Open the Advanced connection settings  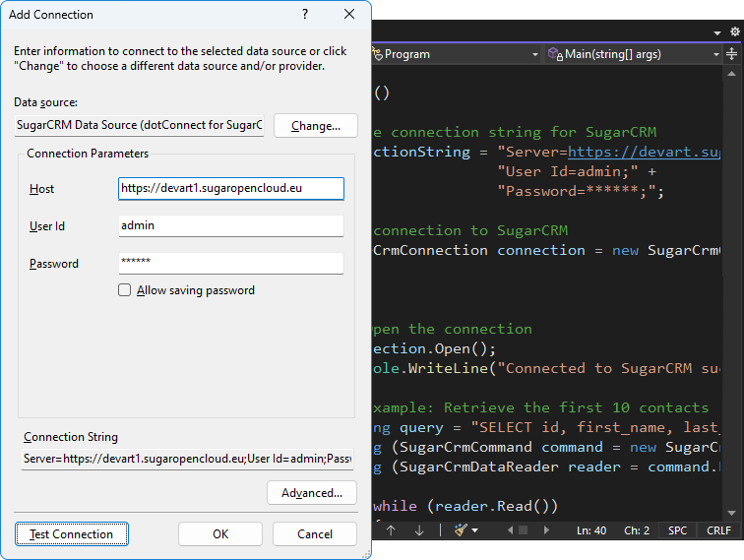(312, 493)
